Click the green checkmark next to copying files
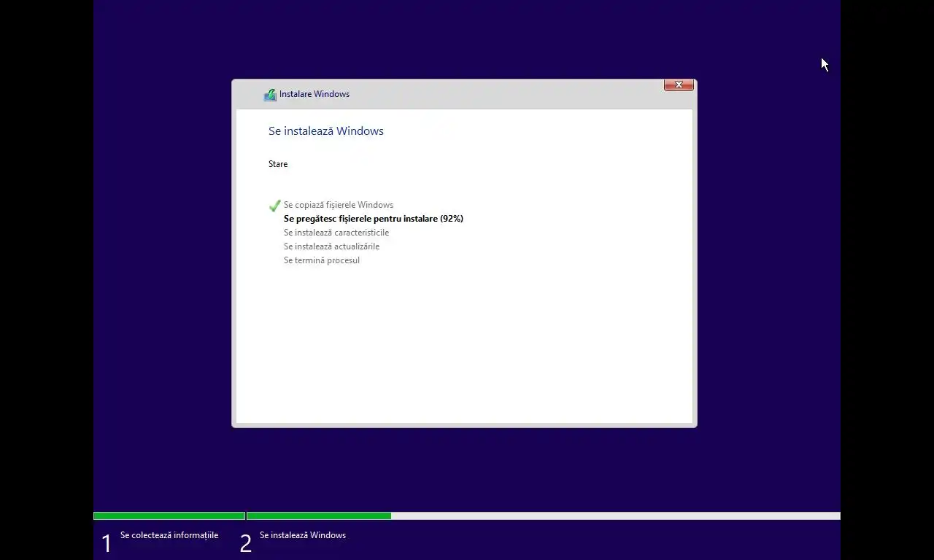 [x=274, y=206]
